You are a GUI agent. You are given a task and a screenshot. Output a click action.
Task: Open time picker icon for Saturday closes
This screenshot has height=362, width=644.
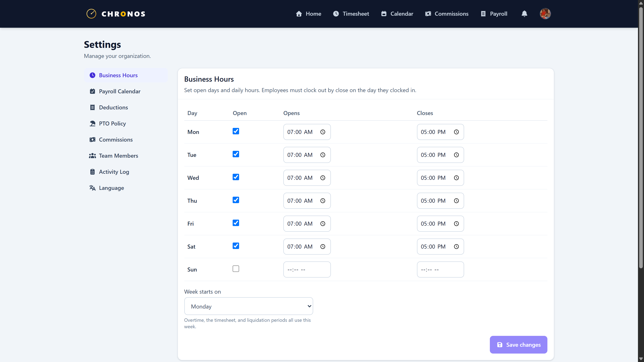pyautogui.click(x=456, y=247)
